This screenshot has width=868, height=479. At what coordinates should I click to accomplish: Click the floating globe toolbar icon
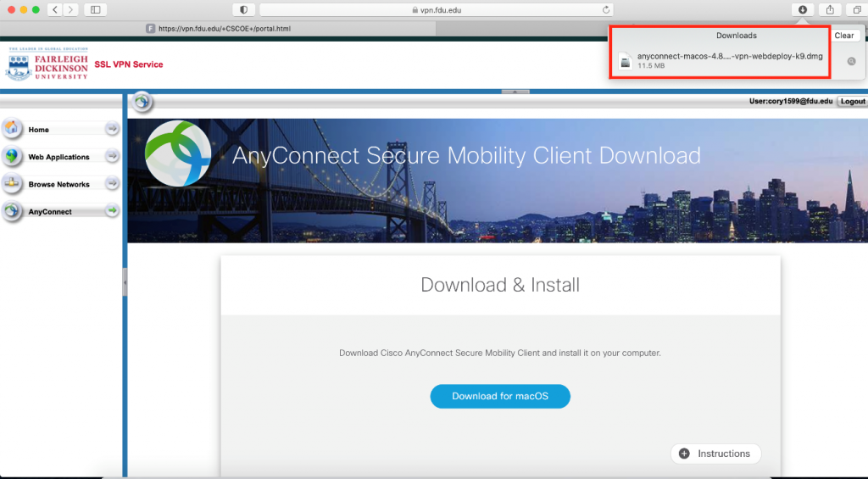pos(142,102)
